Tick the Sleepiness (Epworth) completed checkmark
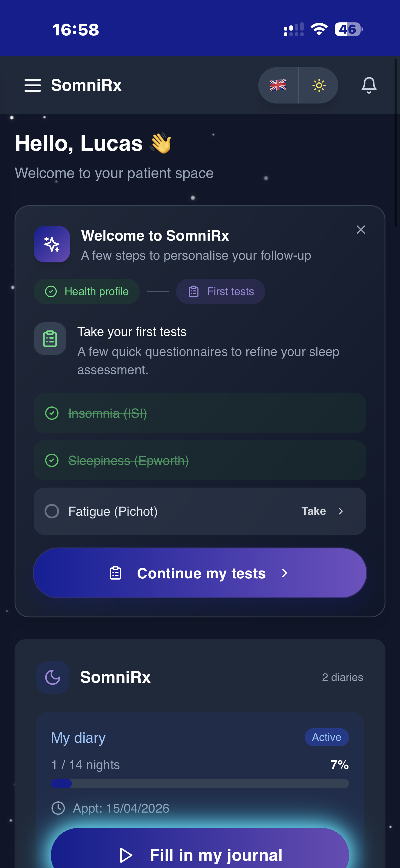 tap(52, 460)
